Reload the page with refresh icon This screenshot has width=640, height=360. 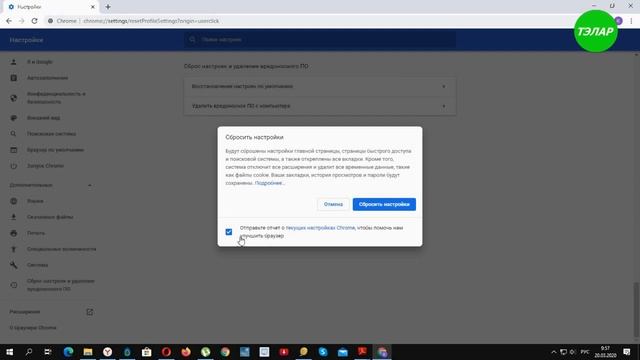pyautogui.click(x=35, y=21)
